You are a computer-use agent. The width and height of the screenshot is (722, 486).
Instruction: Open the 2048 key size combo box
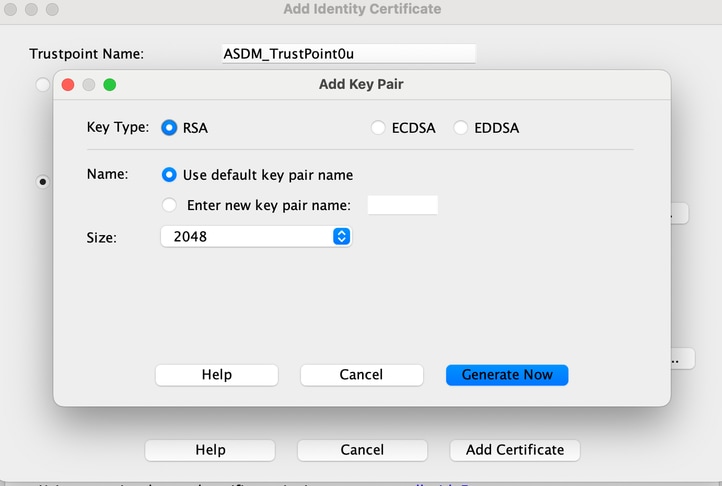click(255, 237)
